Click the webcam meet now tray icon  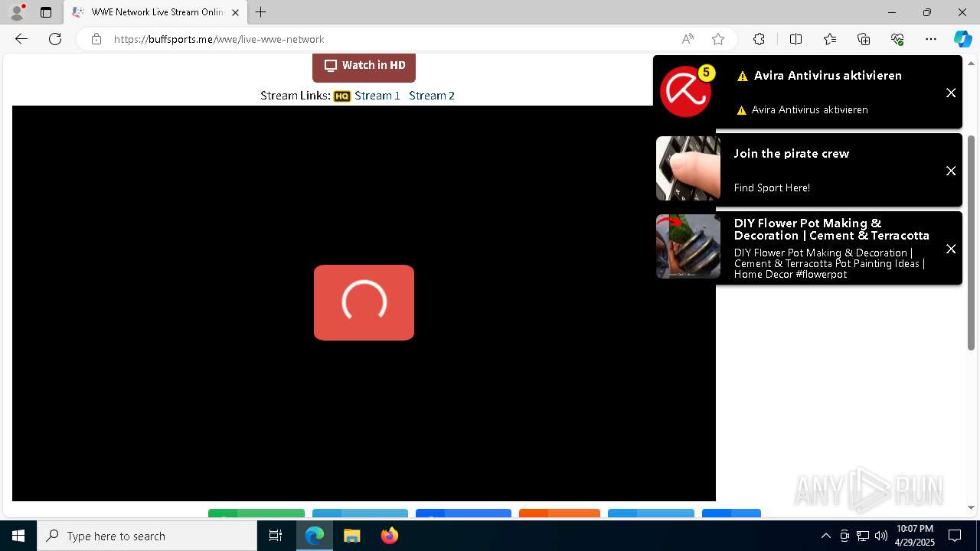pos(844,536)
